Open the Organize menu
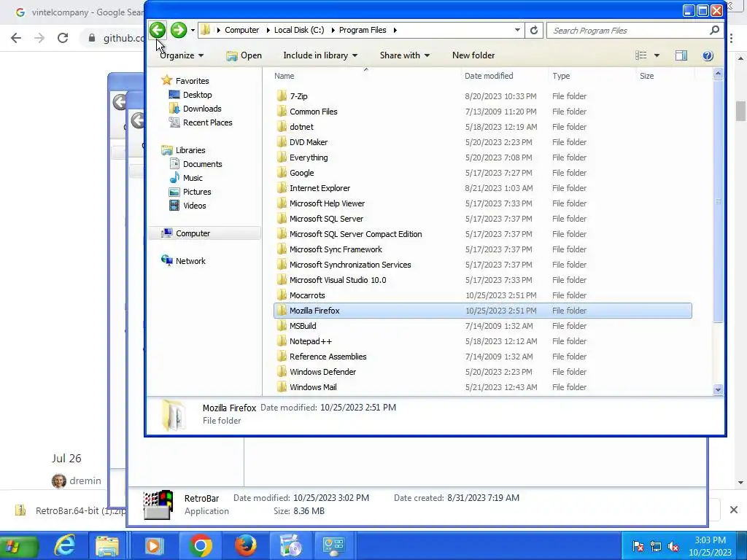The image size is (747, 560). click(x=182, y=55)
